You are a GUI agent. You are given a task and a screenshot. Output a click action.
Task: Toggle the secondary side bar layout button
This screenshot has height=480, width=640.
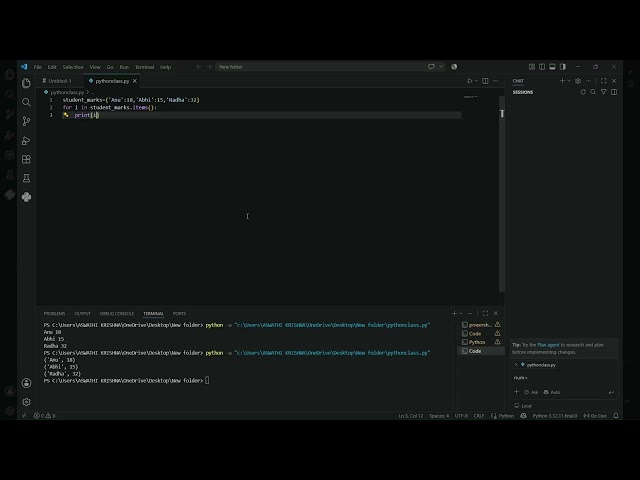[563, 67]
